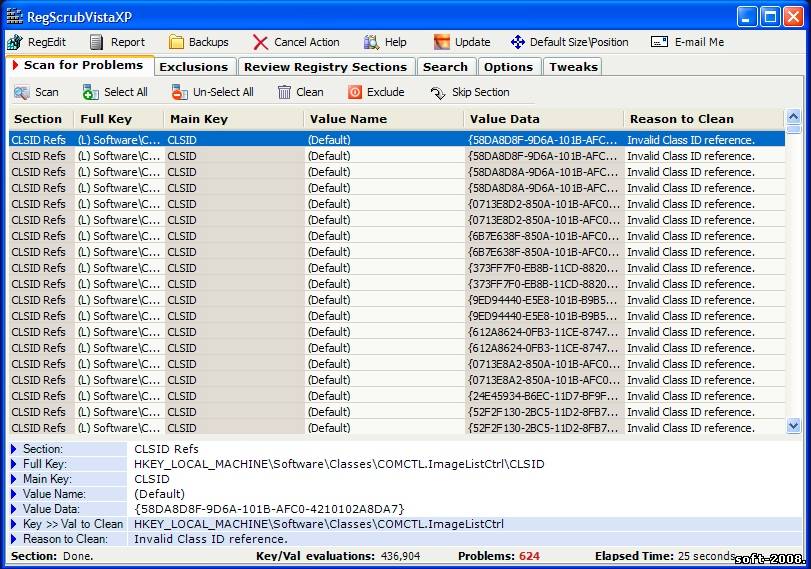Select the first {9ED94440-E5E8 row
This screenshot has height=569, width=811.
(x=397, y=300)
